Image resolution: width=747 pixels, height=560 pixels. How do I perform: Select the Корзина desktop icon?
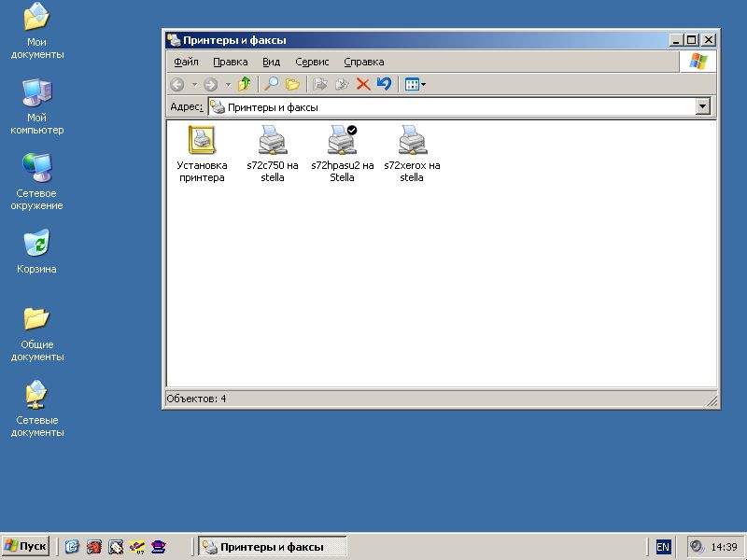point(36,245)
